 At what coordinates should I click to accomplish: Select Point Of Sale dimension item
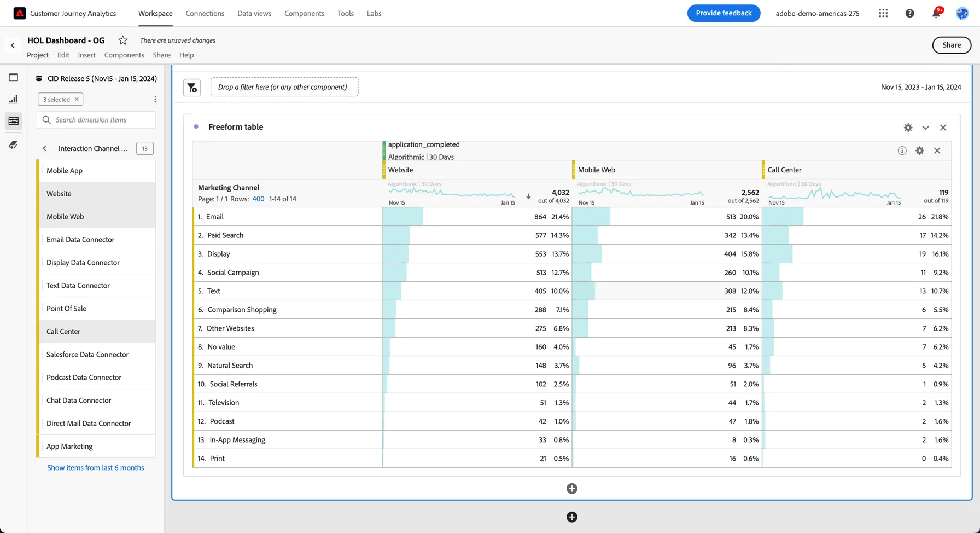(96, 309)
